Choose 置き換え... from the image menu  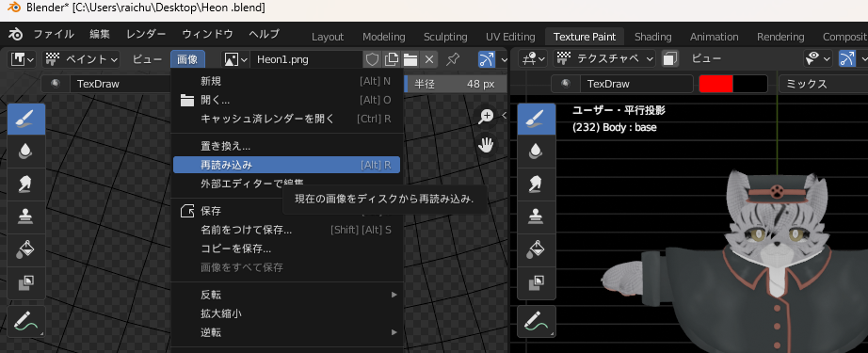286,147
